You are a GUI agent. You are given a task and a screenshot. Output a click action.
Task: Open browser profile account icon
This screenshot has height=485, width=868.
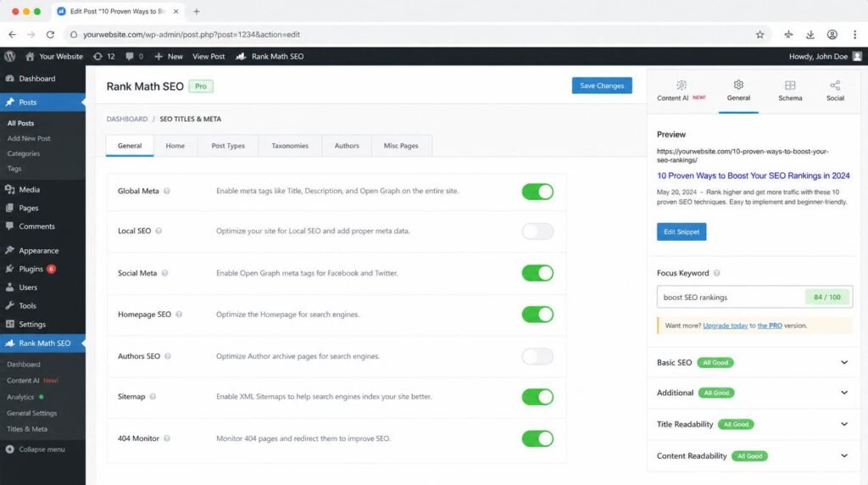pyautogui.click(x=832, y=34)
